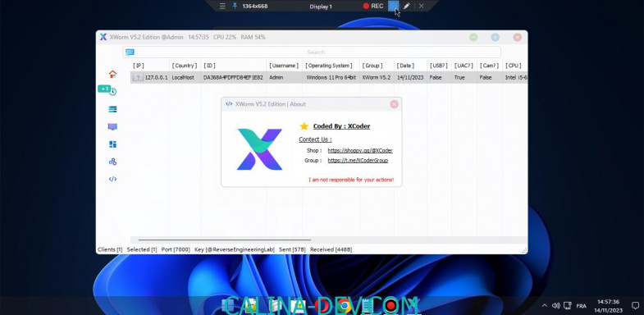The height and width of the screenshot is (315, 644).
Task: Sort by the [ Cam? ] column header
Action: click(x=489, y=66)
